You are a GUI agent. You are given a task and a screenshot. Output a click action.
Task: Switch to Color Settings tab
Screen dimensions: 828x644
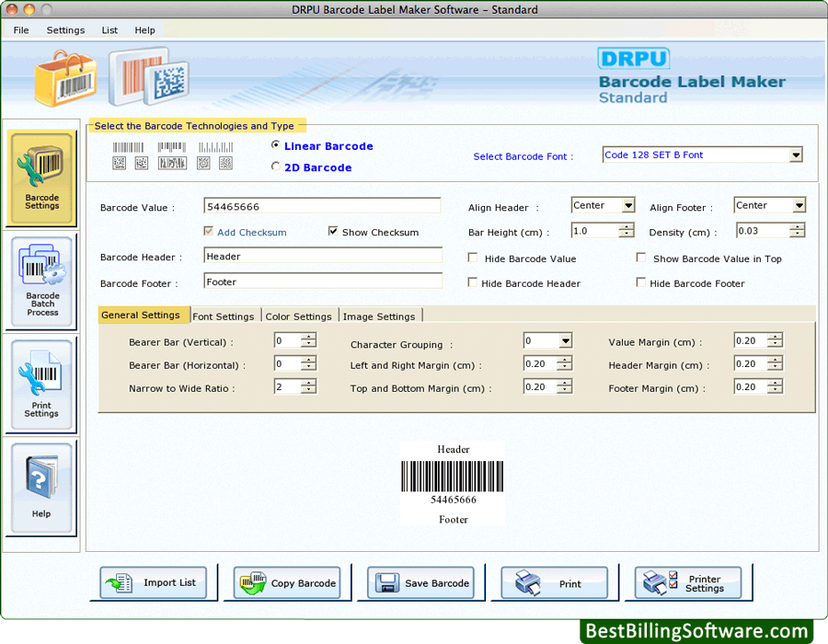[299, 316]
